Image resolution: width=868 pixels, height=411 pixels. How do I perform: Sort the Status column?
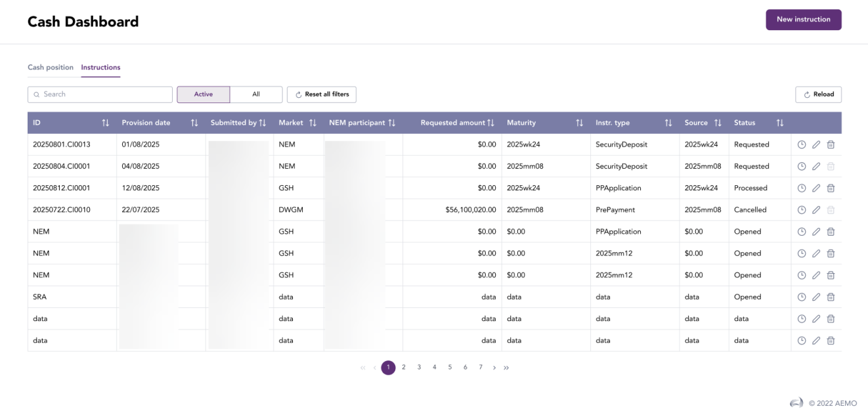point(780,123)
